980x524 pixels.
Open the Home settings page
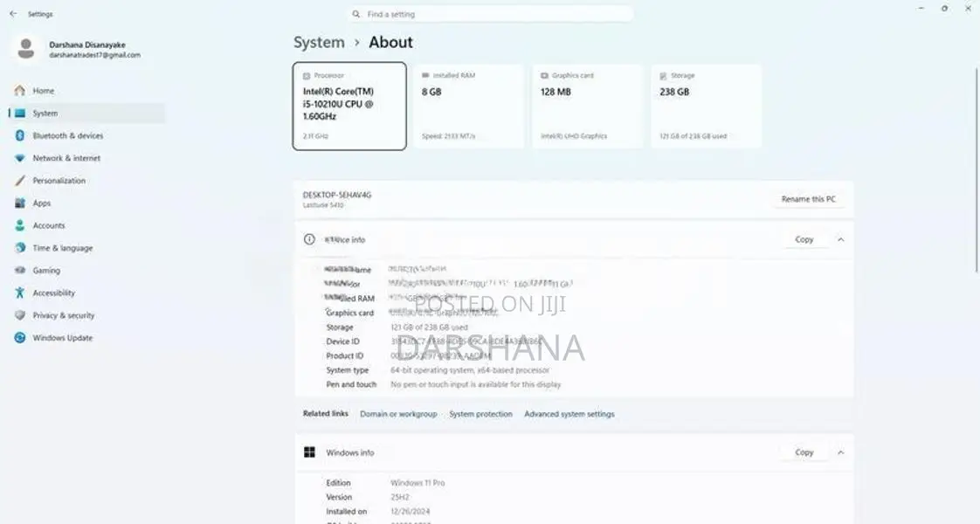pos(87,91)
